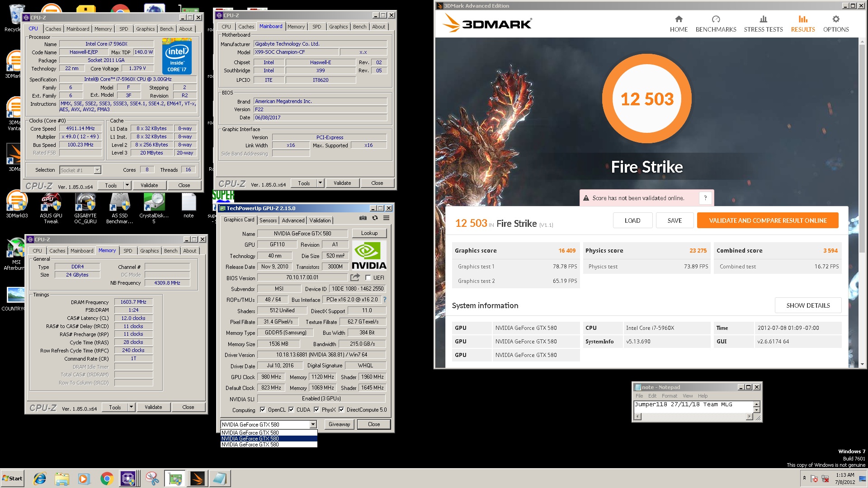Click Bus Interface question mark in GPU-Z
This screenshot has width=868, height=488.
pos(385,300)
